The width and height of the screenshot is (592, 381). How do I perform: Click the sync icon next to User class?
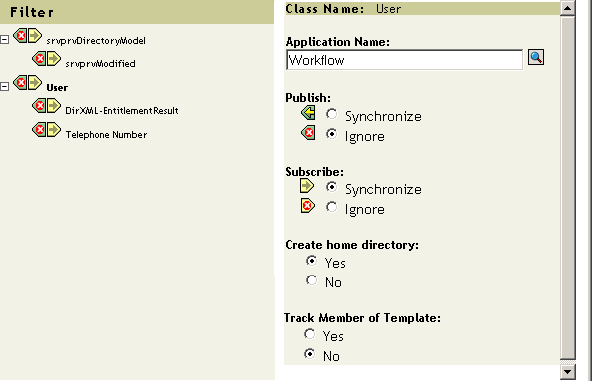(x=28, y=82)
